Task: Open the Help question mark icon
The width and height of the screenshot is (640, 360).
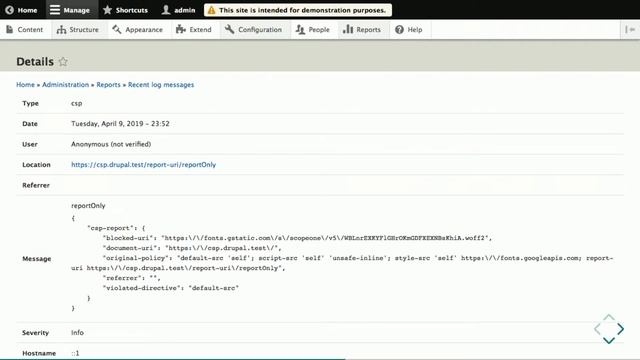Action: 400,29
